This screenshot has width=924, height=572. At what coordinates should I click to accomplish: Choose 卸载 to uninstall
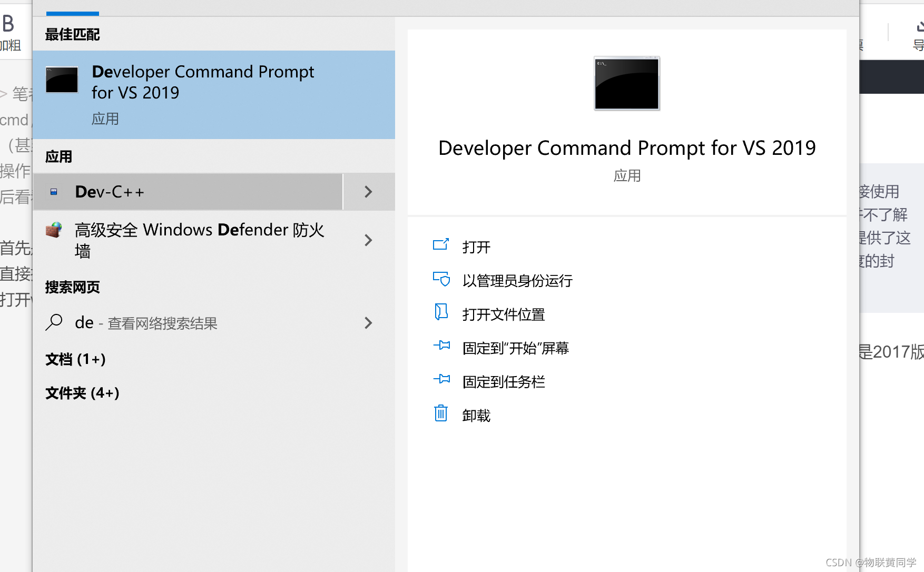(476, 416)
